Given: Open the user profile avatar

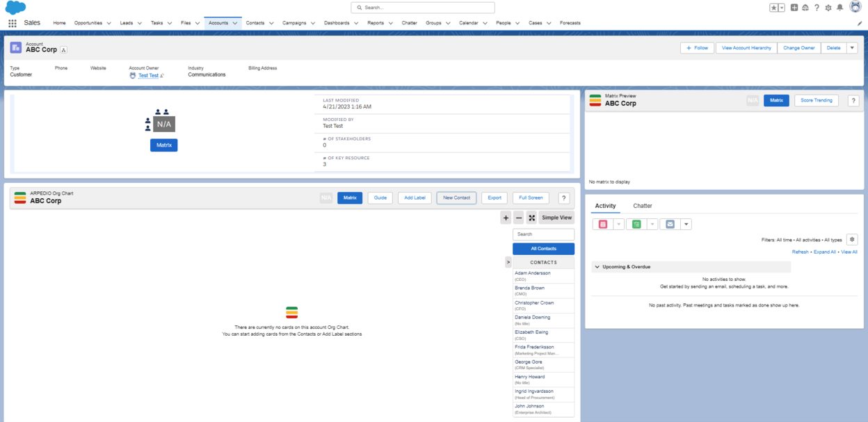Looking at the screenshot, I should 855,7.
